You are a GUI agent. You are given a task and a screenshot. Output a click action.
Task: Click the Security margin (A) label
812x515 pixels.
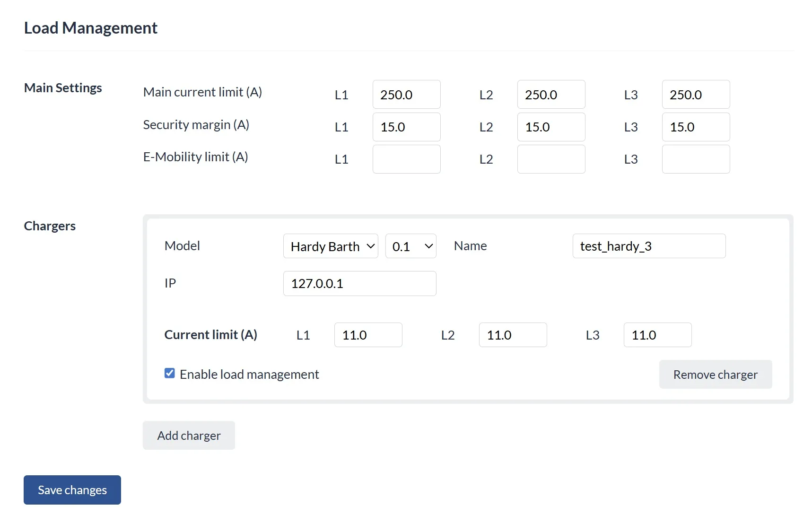[196, 124]
